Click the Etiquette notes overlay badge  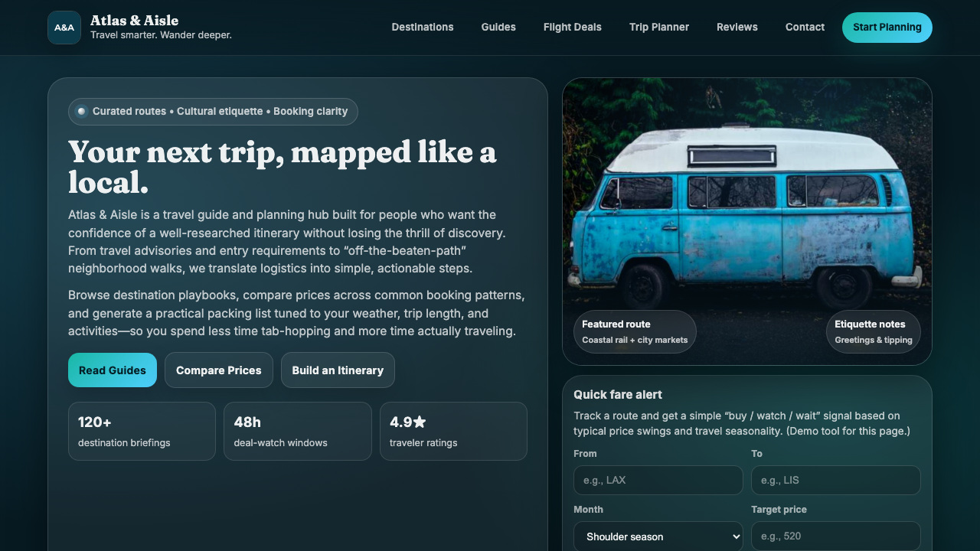click(x=873, y=331)
